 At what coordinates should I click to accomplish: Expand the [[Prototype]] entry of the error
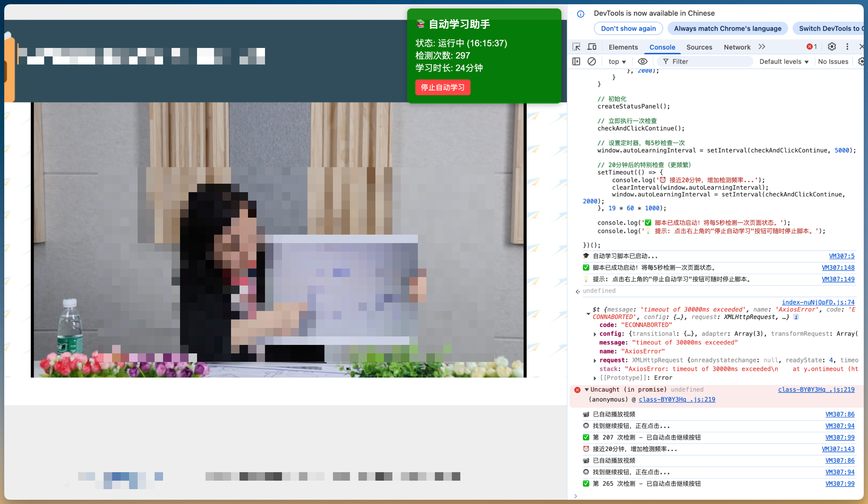tap(595, 378)
